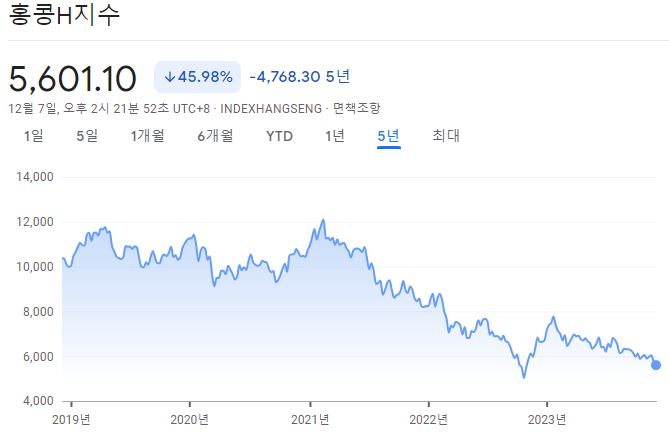
Task: Click the -4,768.30 5년 change text
Action: click(x=300, y=77)
